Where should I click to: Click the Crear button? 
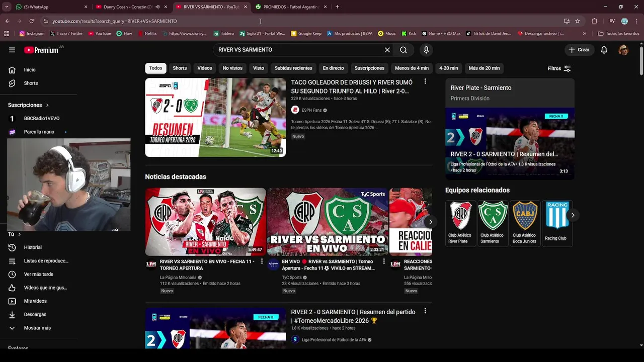[x=579, y=50]
